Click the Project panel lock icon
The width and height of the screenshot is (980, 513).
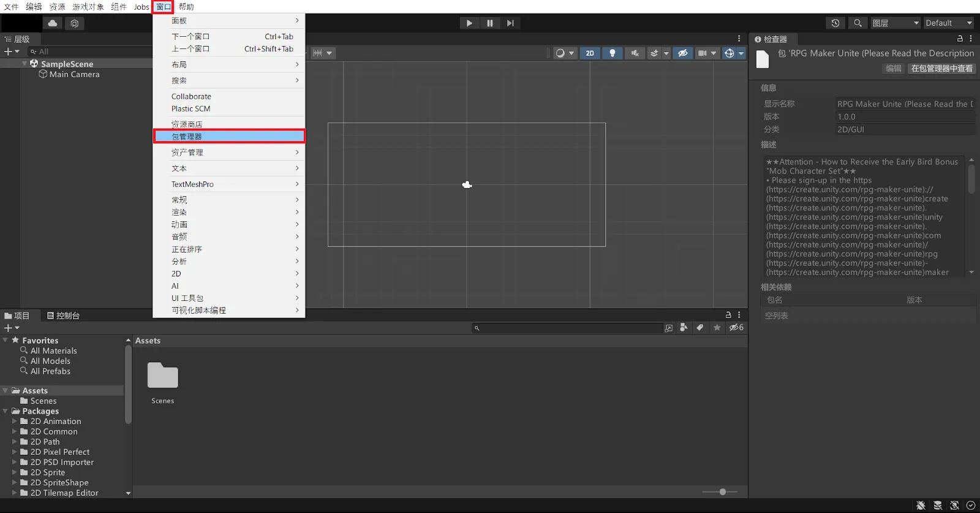728,315
